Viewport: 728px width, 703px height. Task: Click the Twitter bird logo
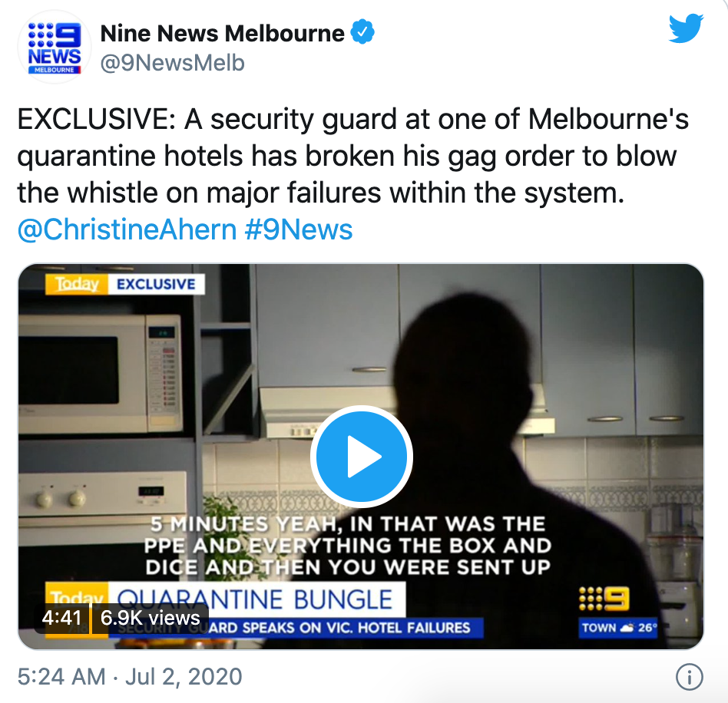[686, 28]
